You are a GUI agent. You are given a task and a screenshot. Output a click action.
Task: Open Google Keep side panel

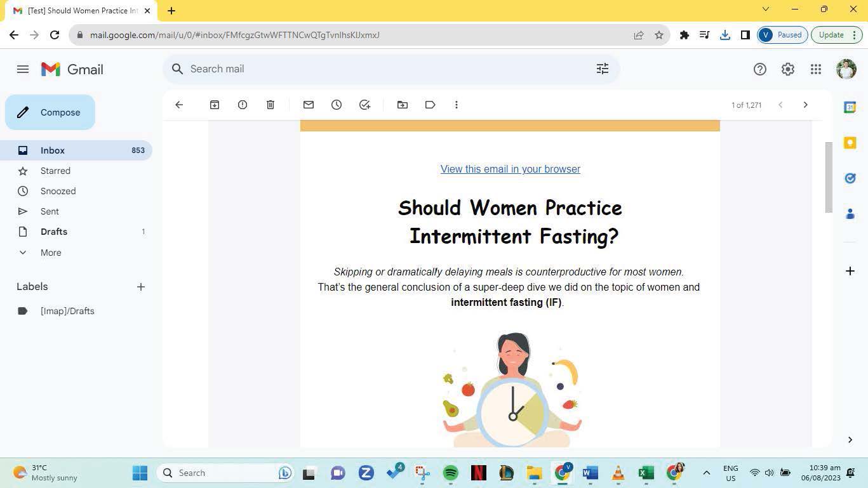click(850, 143)
